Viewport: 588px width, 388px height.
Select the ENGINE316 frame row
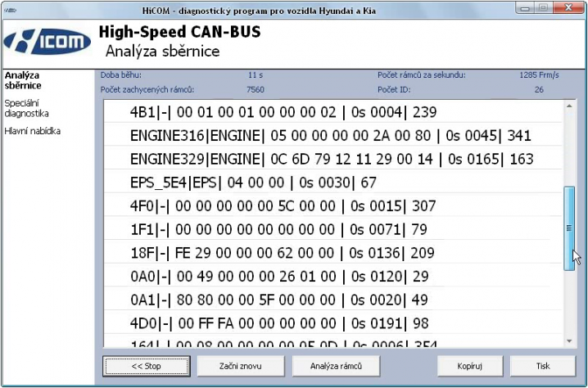[x=331, y=135]
